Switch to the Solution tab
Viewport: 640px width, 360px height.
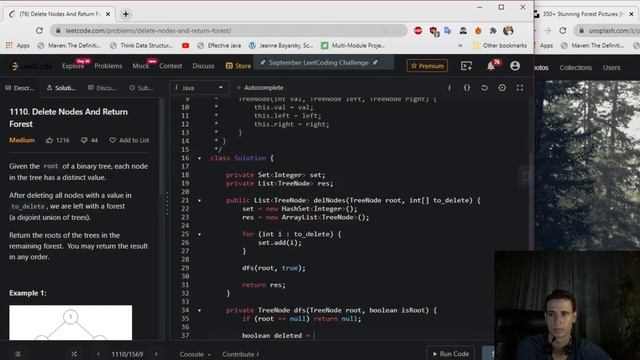click(x=61, y=88)
